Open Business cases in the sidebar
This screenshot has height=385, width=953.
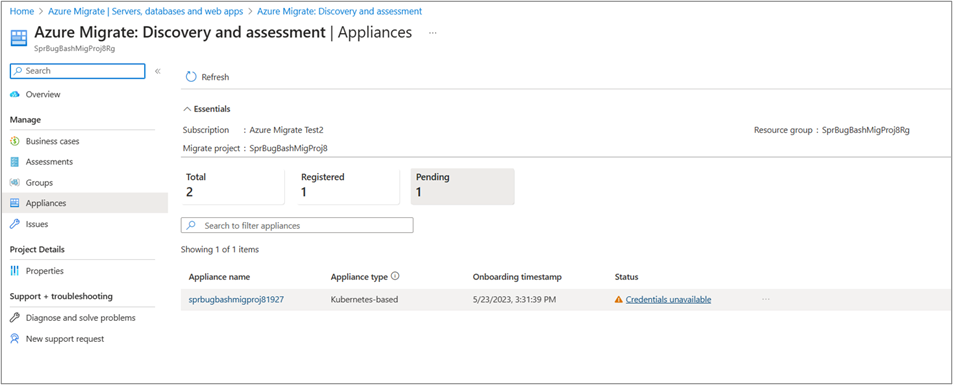pos(52,141)
